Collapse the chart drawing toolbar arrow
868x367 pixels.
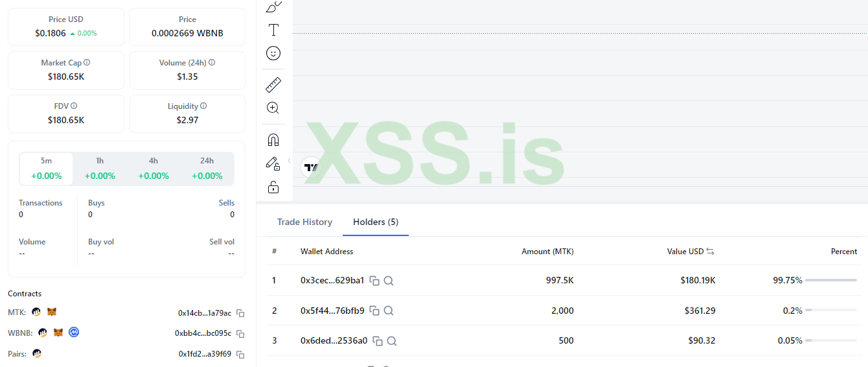[289, 160]
